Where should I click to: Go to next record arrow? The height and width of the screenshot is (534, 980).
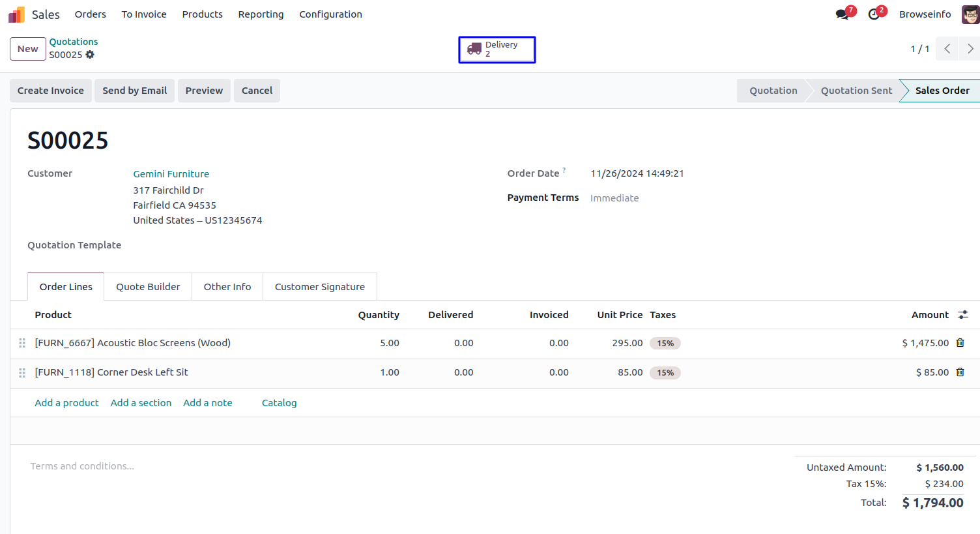970,49
